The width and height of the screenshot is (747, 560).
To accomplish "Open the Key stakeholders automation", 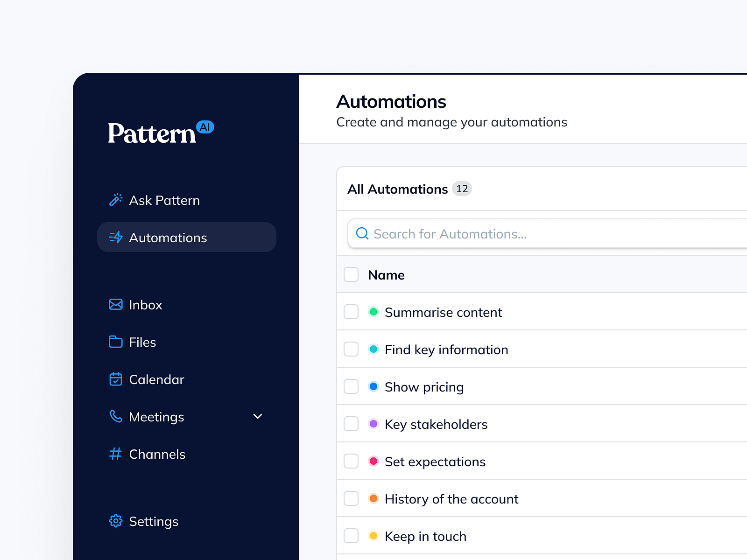I will pyautogui.click(x=436, y=424).
